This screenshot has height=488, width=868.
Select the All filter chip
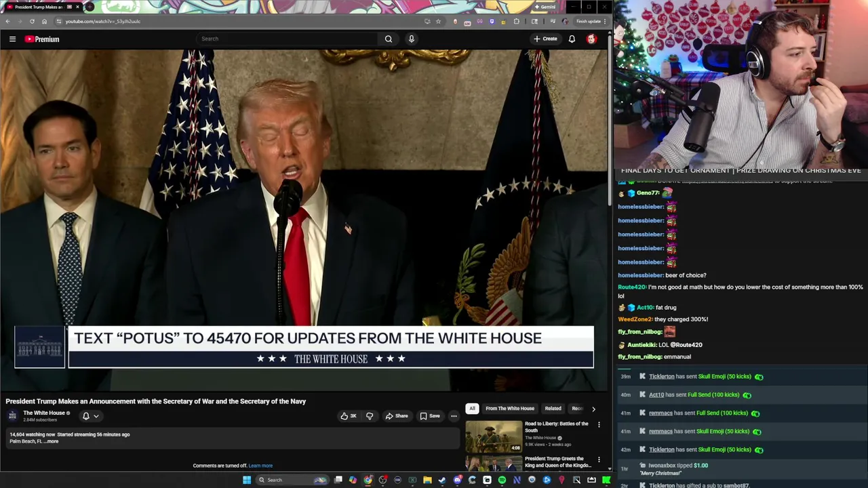(x=472, y=409)
